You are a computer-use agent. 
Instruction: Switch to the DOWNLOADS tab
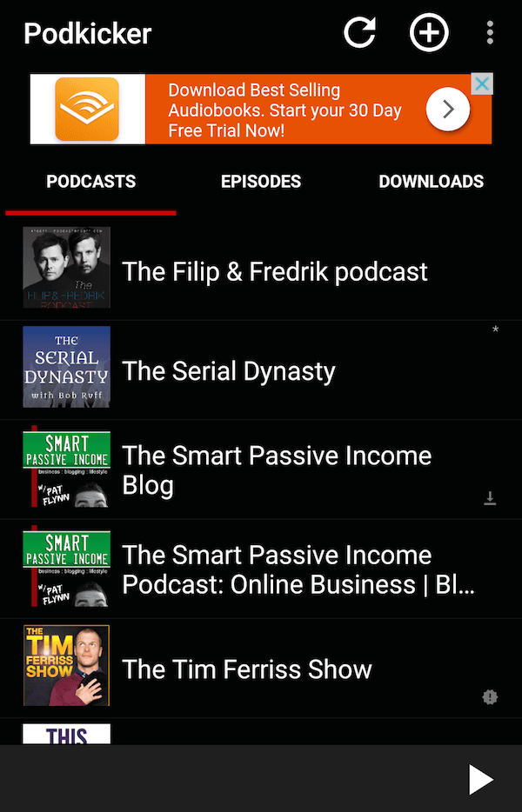(431, 182)
